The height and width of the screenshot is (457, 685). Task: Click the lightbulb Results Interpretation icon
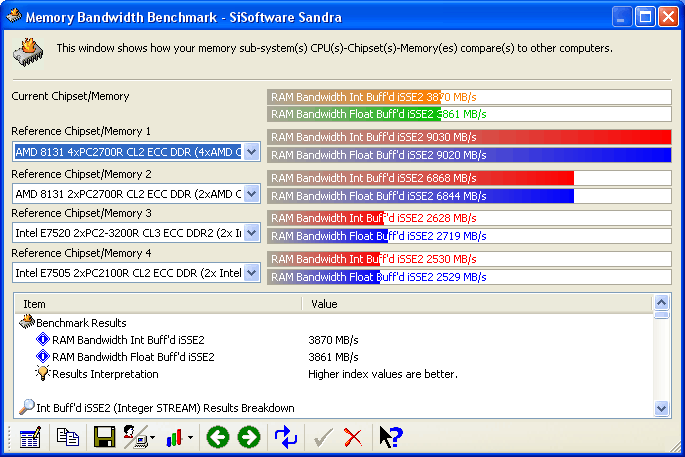coord(42,374)
